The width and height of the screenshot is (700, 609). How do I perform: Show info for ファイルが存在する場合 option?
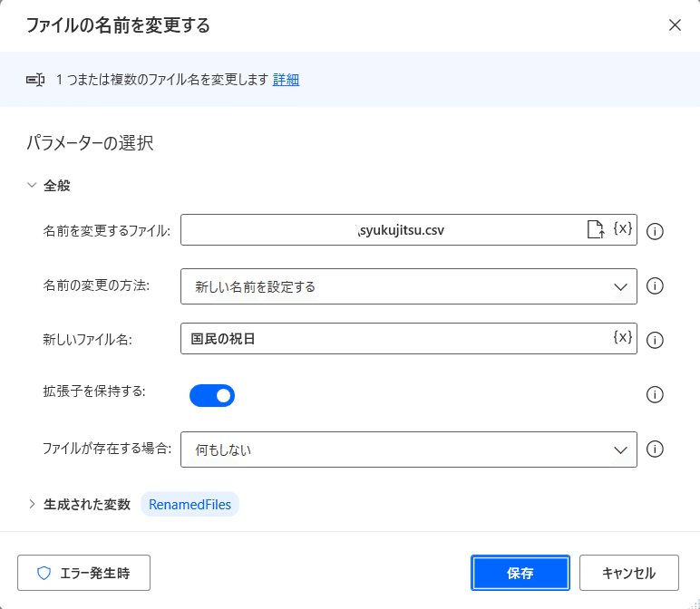click(x=655, y=449)
